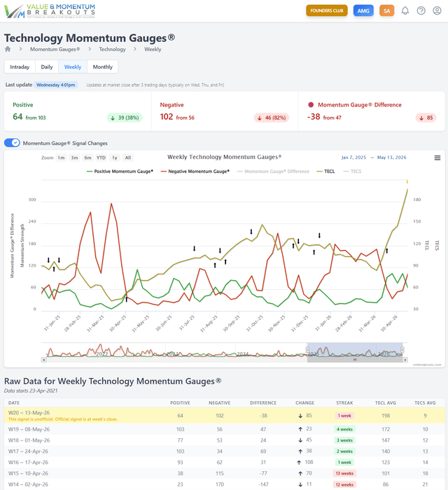Set chart zoom to YTD
Viewport: 448px width, 490px height.
[101, 157]
